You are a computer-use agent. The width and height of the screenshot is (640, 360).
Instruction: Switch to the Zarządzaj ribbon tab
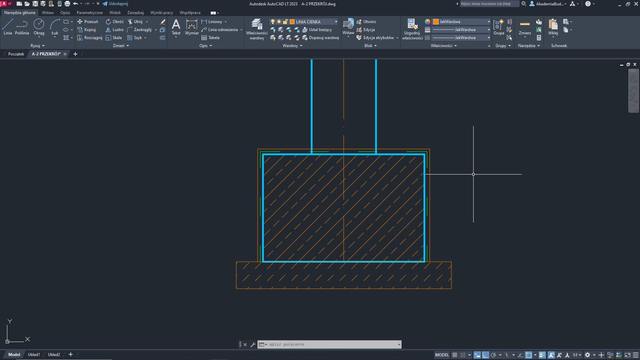136,13
